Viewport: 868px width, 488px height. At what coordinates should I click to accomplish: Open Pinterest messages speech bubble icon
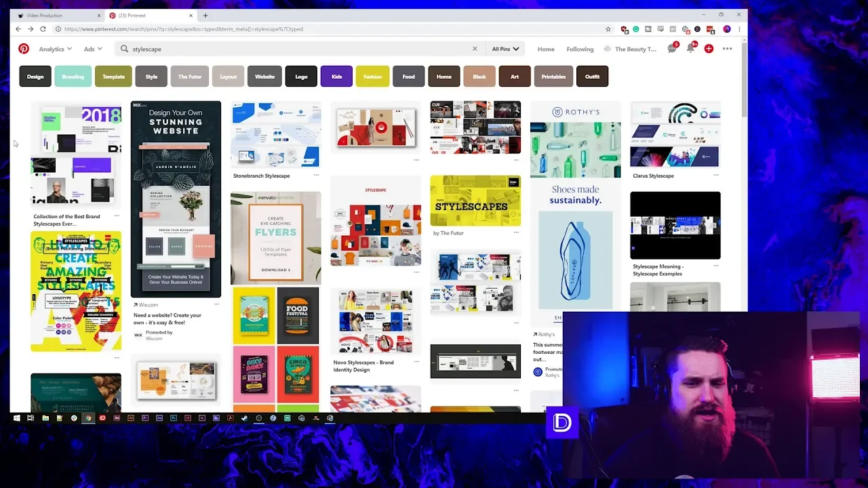(x=672, y=48)
